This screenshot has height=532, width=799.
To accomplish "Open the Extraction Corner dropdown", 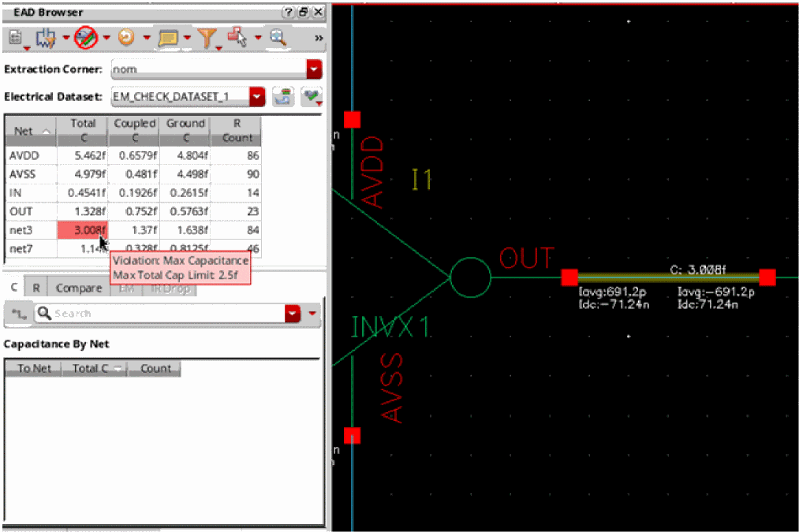I will click(x=314, y=69).
